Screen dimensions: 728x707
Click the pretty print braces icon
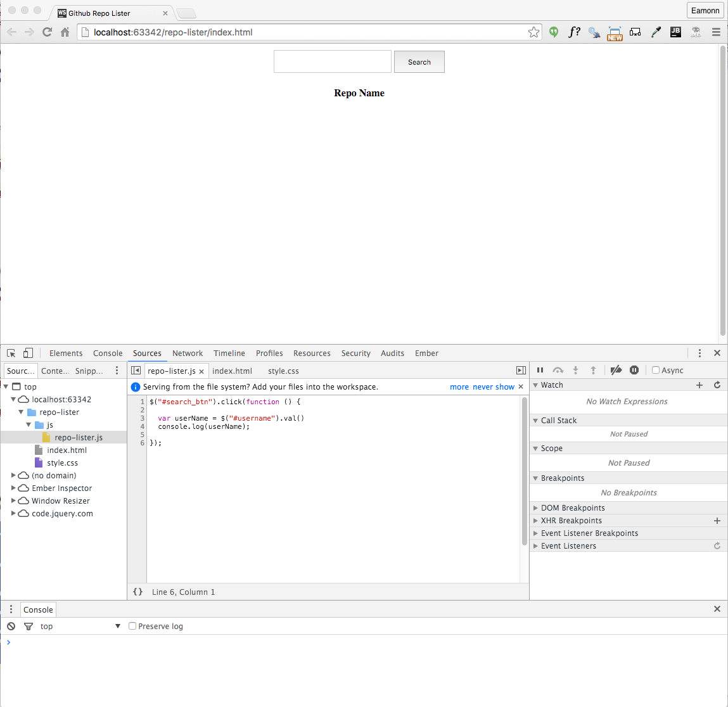click(x=137, y=592)
